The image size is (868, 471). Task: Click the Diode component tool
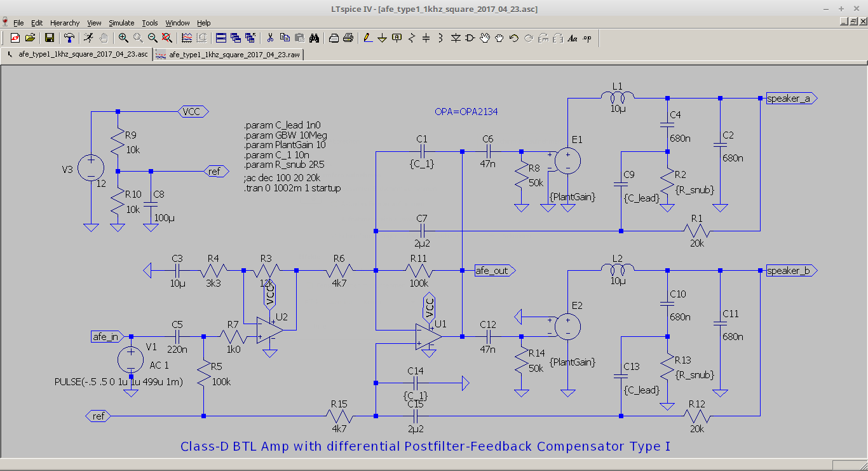tap(456, 38)
